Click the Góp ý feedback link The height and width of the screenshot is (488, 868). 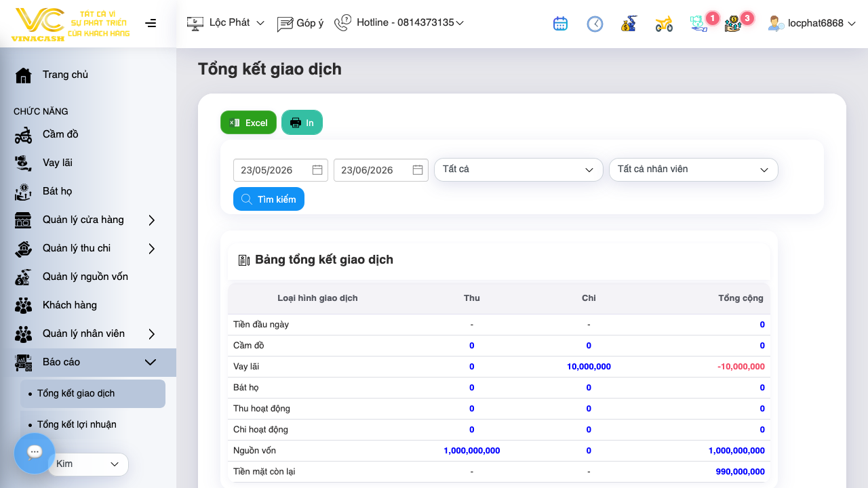pyautogui.click(x=310, y=23)
